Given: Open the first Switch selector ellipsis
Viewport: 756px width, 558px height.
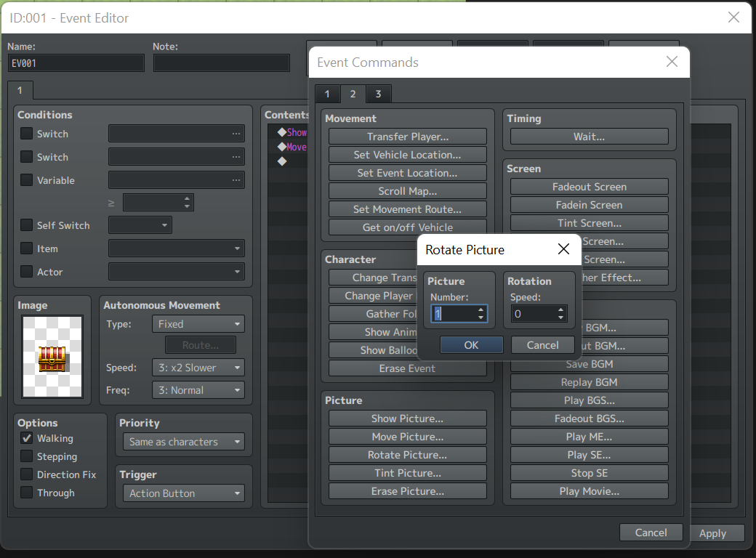Looking at the screenshot, I should point(236,134).
